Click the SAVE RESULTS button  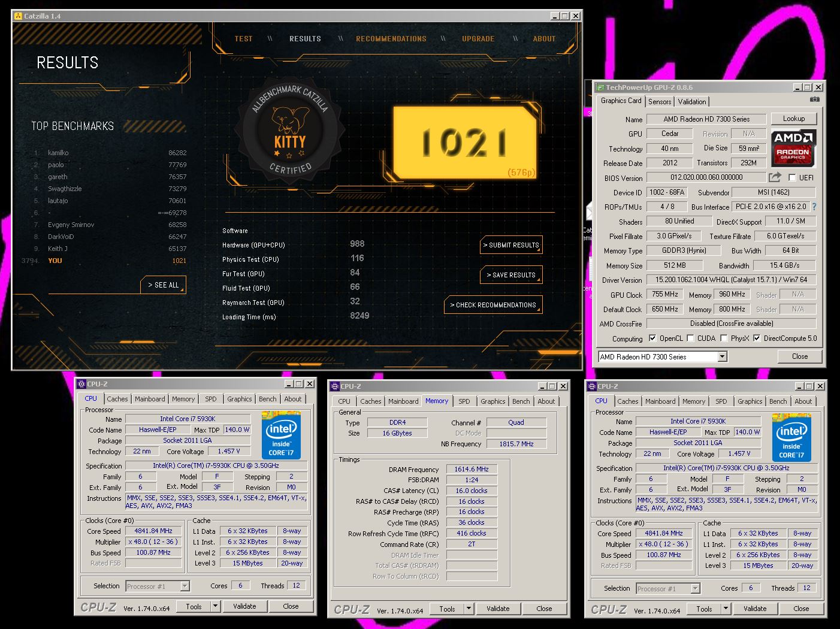click(x=511, y=275)
